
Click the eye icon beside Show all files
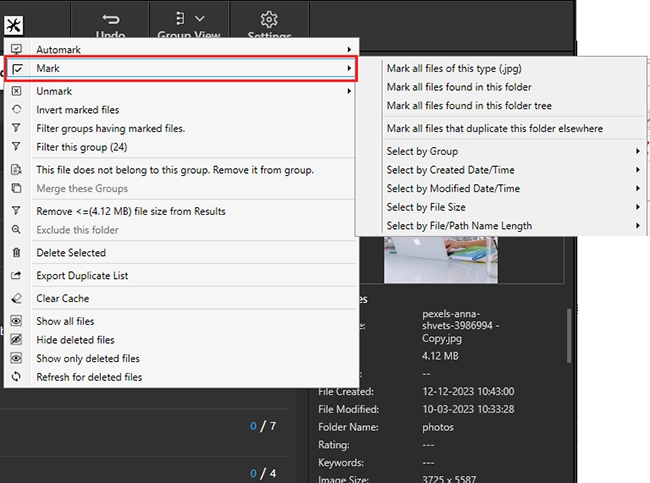tap(16, 321)
